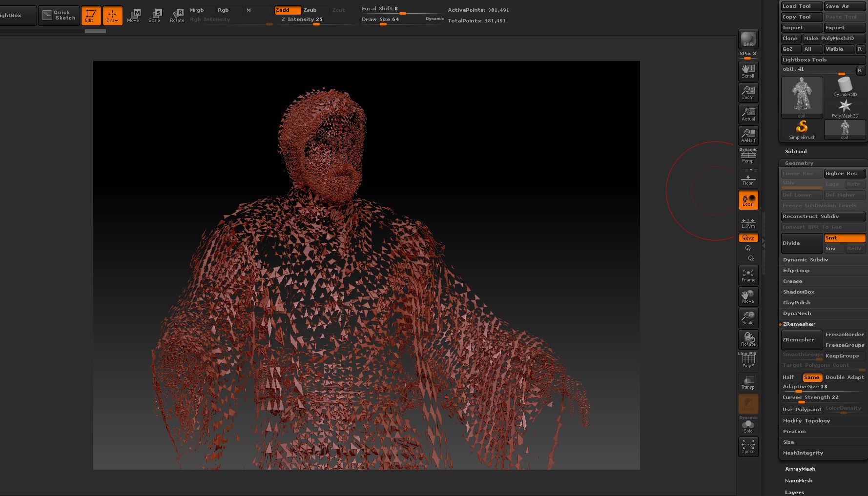
Task: Expand the SubTool palette
Action: tap(796, 152)
